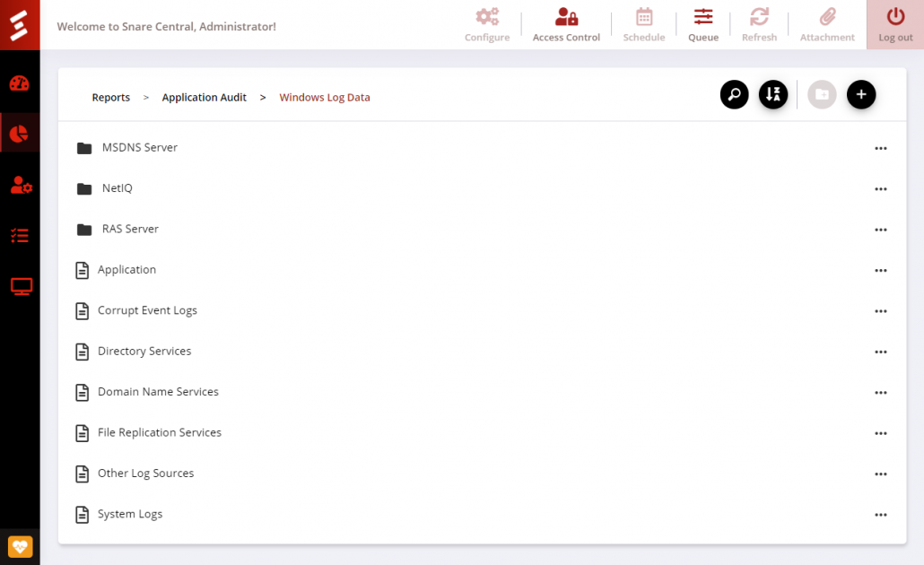The height and width of the screenshot is (565, 924).
Task: Click the Corrupt Event Logs document icon
Action: [x=82, y=310]
